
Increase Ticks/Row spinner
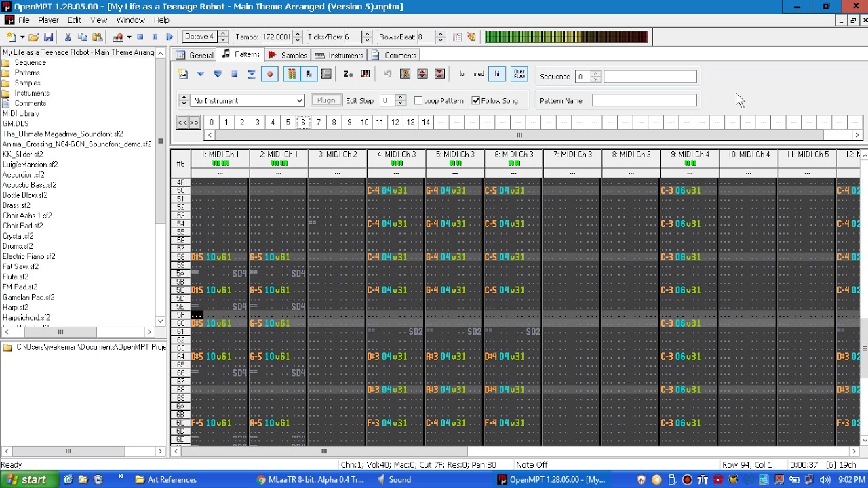coord(368,34)
